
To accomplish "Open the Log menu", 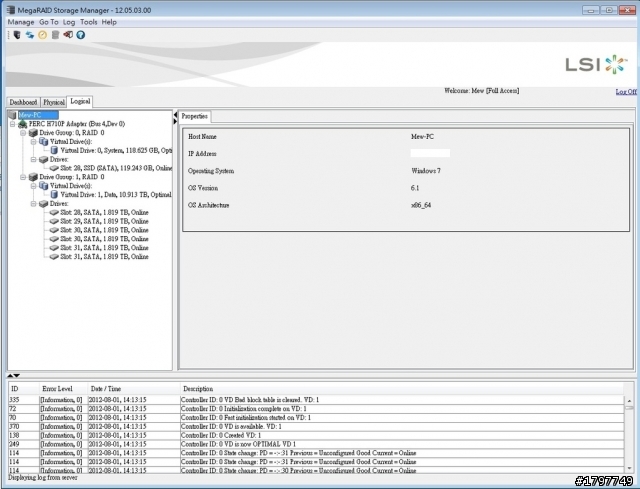I will pyautogui.click(x=69, y=22).
